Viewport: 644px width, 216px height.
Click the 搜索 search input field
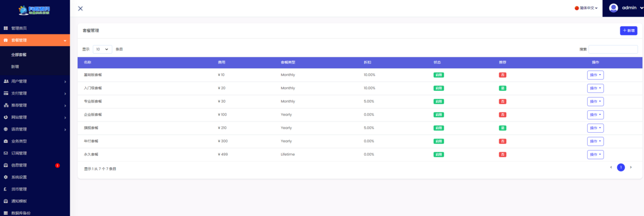point(613,49)
